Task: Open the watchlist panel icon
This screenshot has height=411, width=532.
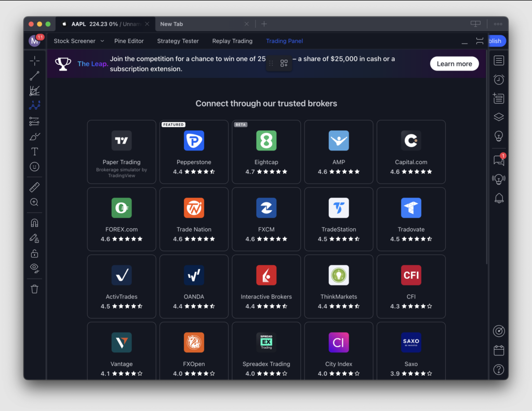Action: pos(499,61)
